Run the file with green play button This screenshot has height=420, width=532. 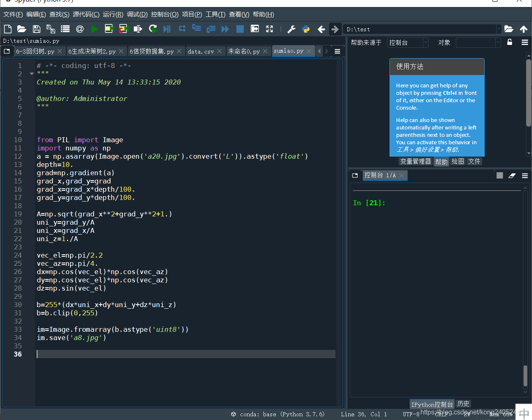pos(94,29)
